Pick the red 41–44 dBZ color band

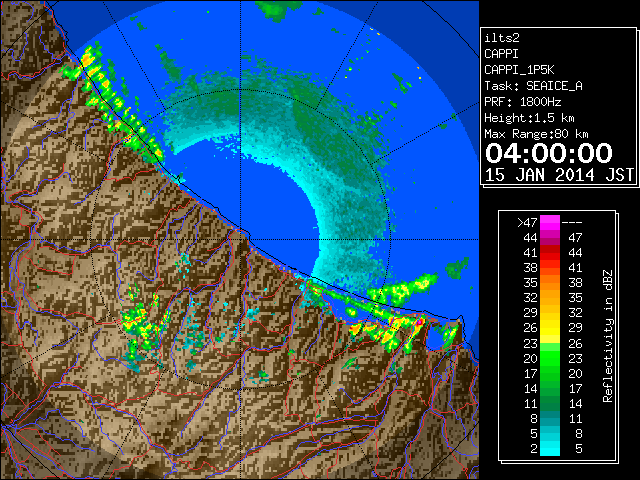pos(550,253)
